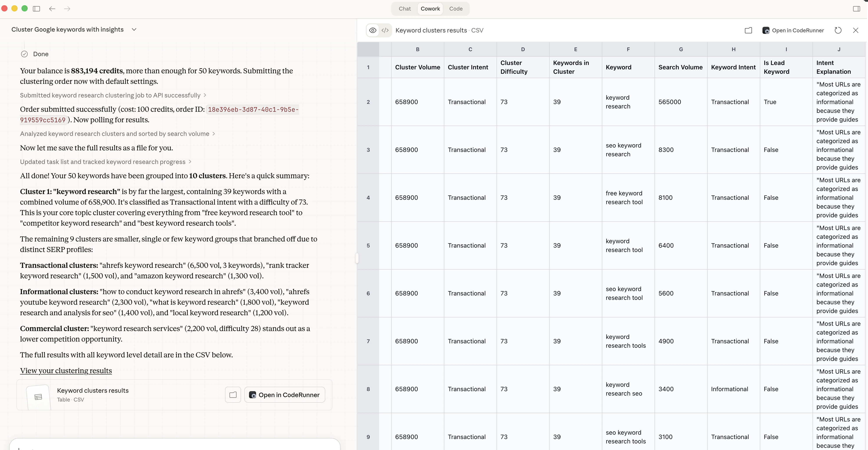This screenshot has height=450, width=868.
Task: Click the 'Search Volume' header cell
Action: [681, 67]
